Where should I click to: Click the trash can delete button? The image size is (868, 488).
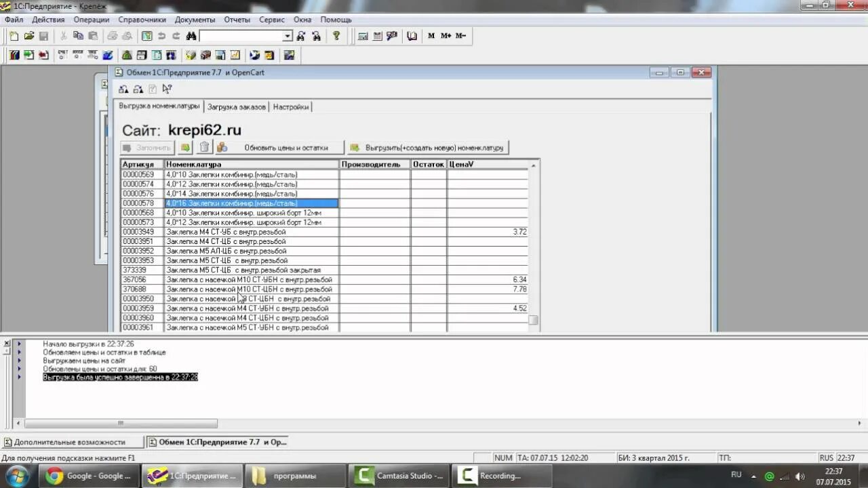point(205,147)
